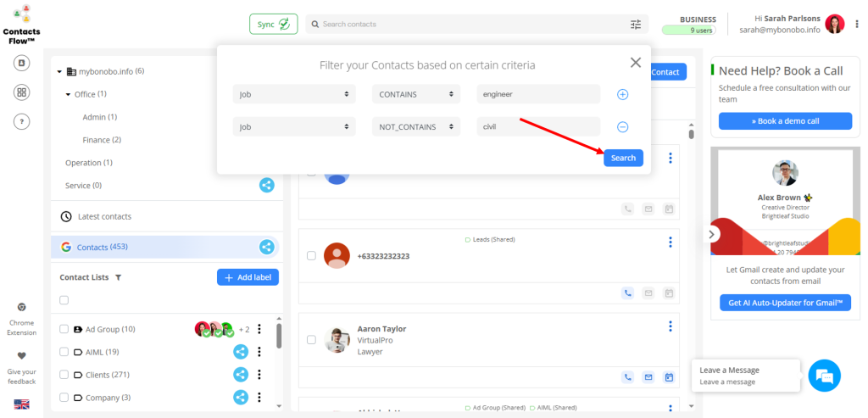The height and width of the screenshot is (418, 868).
Task: Collapse the mybonobo.info tree node
Action: [59, 72]
